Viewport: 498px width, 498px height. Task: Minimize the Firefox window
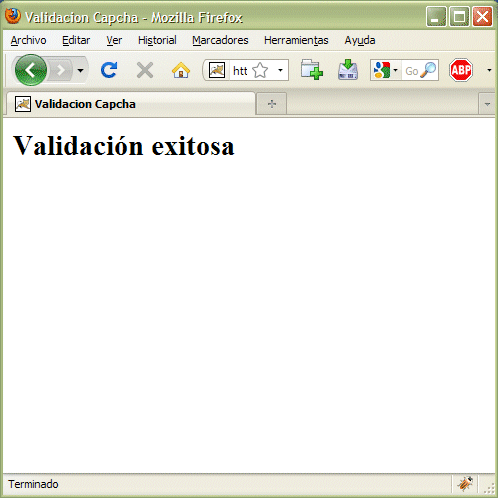[436, 16]
